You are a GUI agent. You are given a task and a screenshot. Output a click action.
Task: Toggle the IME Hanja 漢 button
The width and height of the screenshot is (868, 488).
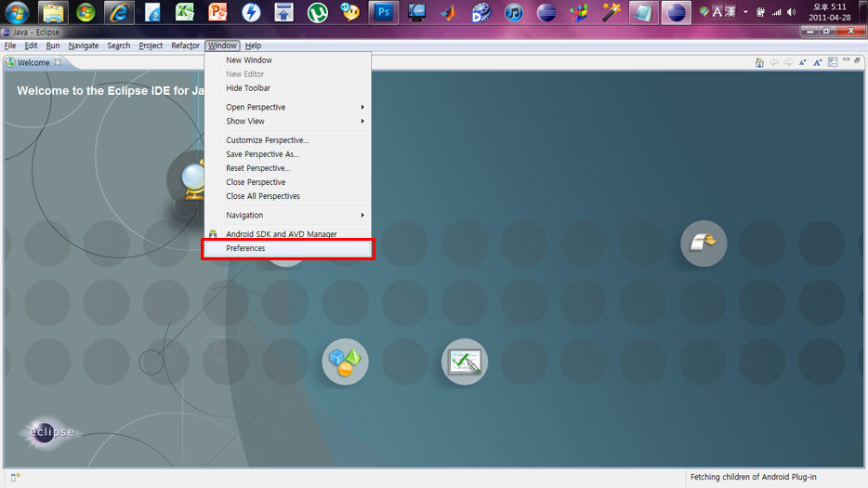(x=730, y=12)
